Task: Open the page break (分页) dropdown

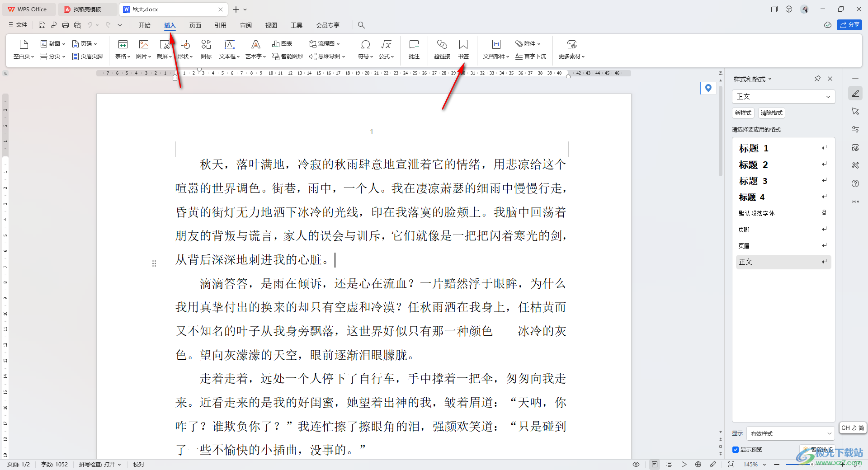Action: 53,56
